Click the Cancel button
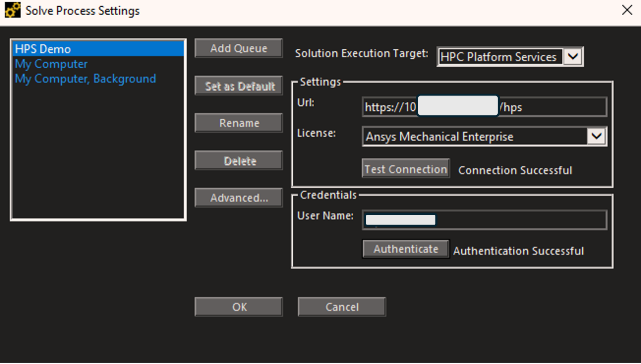Screen dimensions: 641x364 (x=342, y=307)
